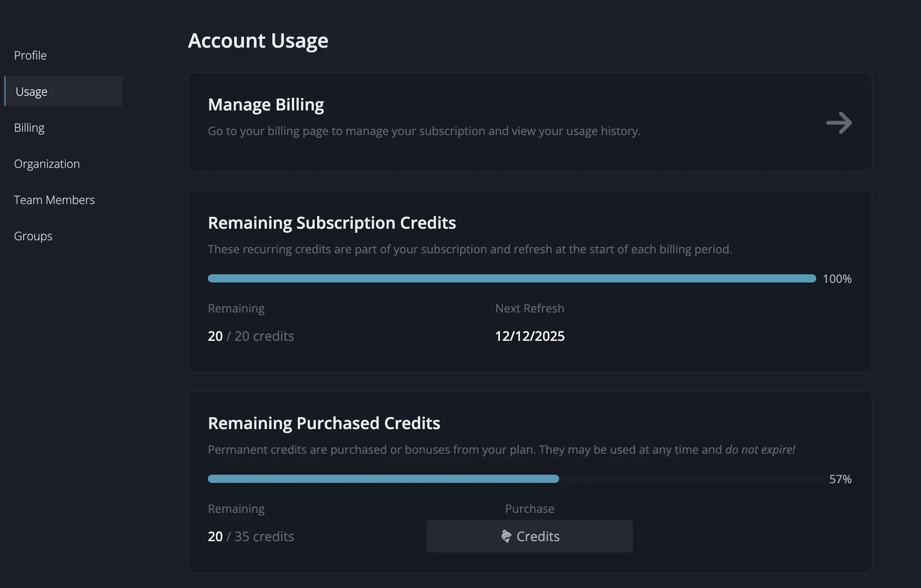Click the Remaining Subscription Credits heading
The image size is (921, 588).
pos(332,223)
